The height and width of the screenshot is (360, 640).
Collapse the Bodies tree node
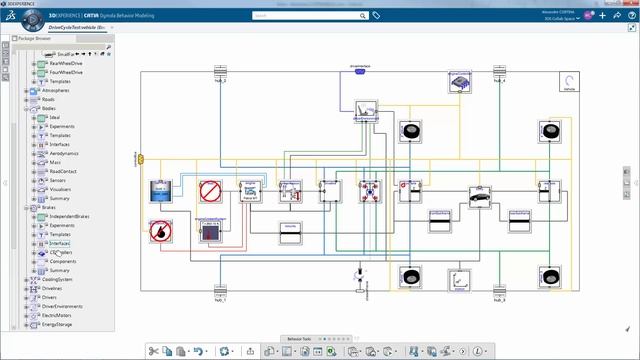pos(27,109)
